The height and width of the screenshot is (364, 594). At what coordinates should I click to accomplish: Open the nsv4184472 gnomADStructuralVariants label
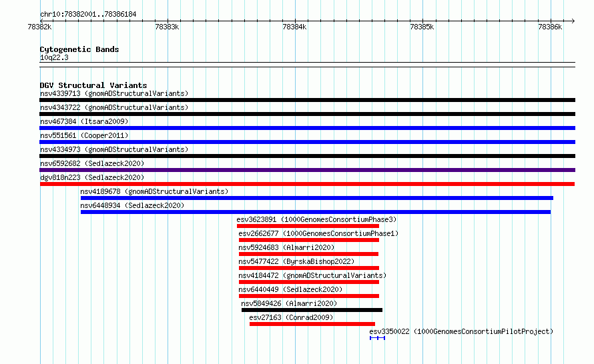[x=312, y=275]
